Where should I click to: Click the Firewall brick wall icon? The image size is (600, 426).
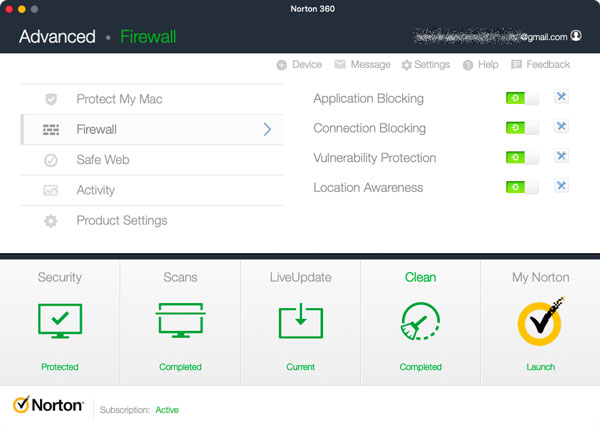click(x=51, y=129)
